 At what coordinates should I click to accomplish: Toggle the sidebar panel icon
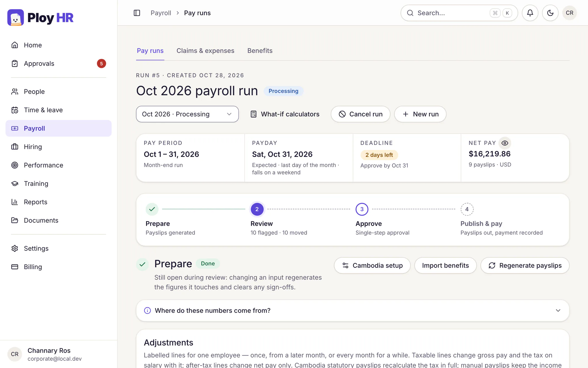[137, 13]
